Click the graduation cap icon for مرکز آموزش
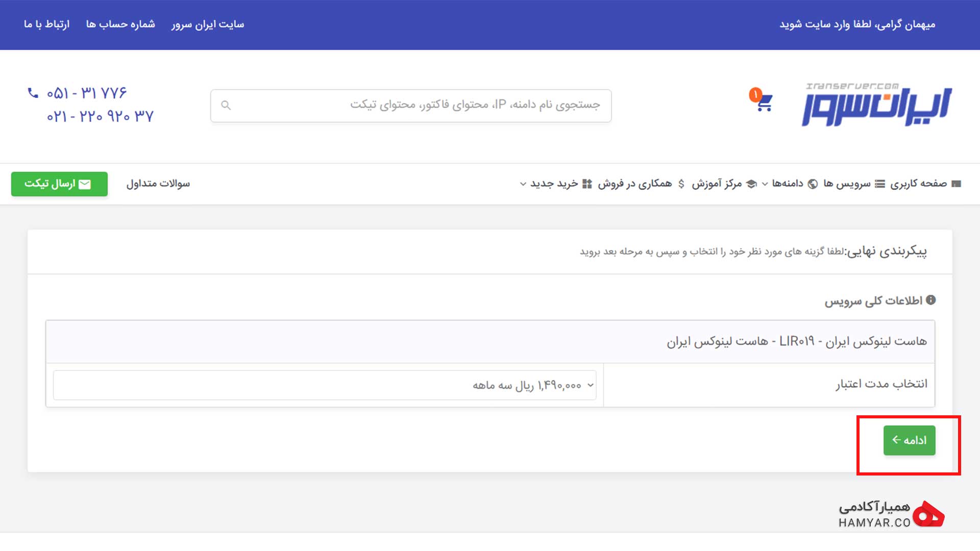This screenshot has width=980, height=551. click(751, 184)
